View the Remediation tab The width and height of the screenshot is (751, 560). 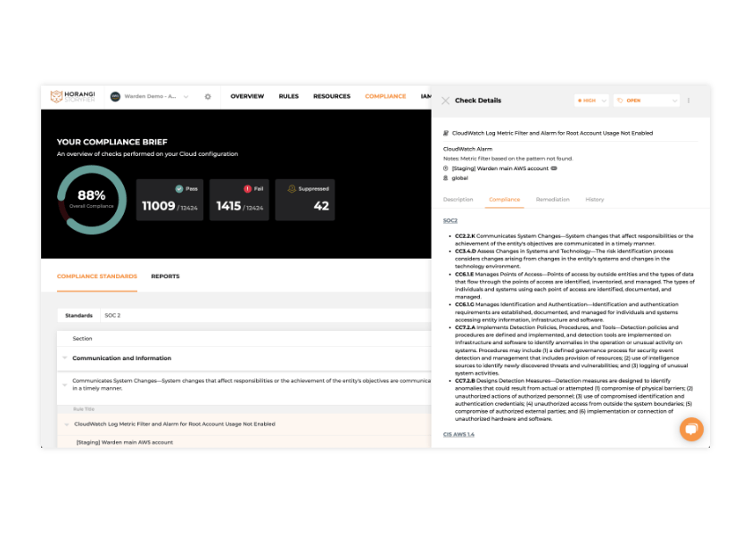553,200
